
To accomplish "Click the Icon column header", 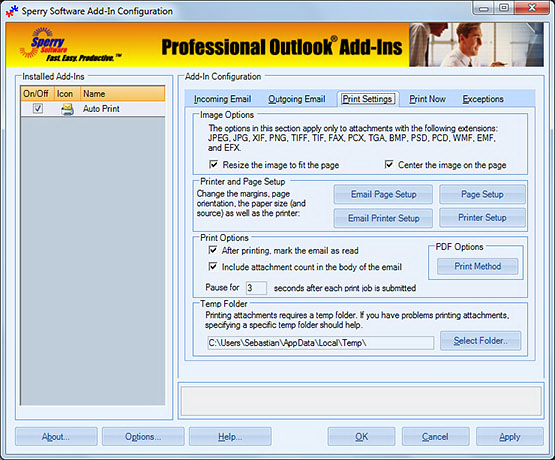I will tap(67, 94).
